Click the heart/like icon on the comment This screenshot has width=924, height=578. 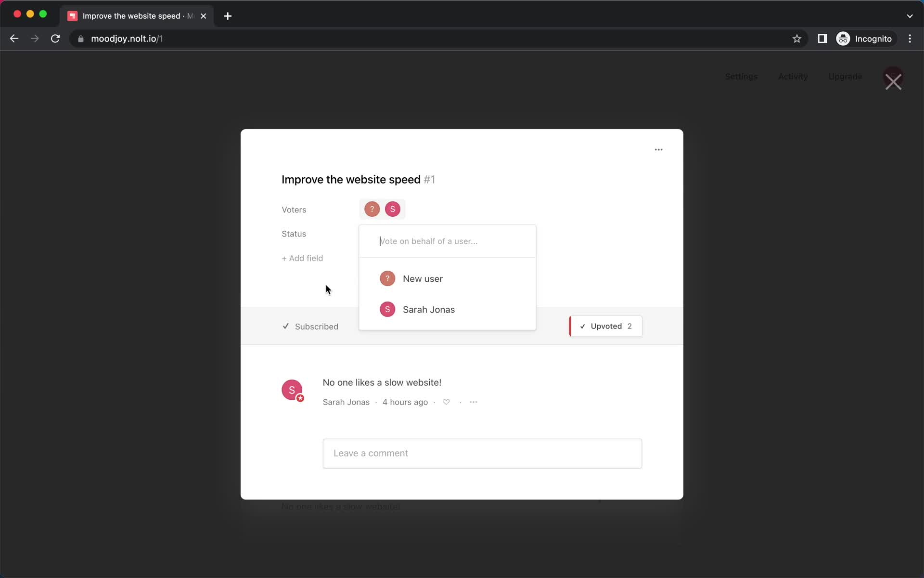(x=446, y=402)
